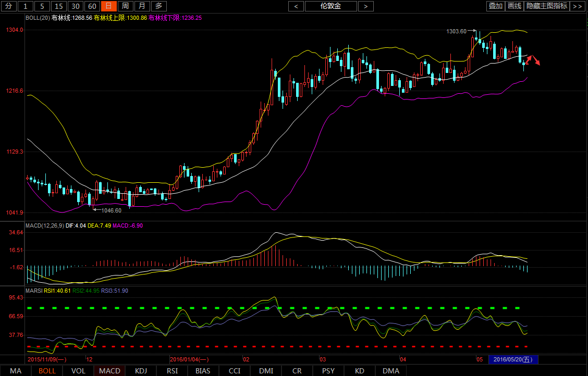Switch to the PSY indicator tab

pos(328,371)
